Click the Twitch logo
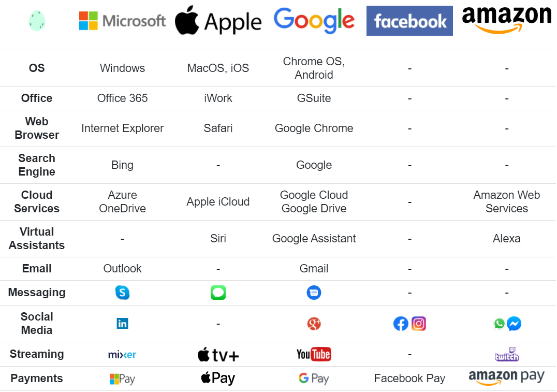The width and height of the screenshot is (557, 392). coord(507,354)
